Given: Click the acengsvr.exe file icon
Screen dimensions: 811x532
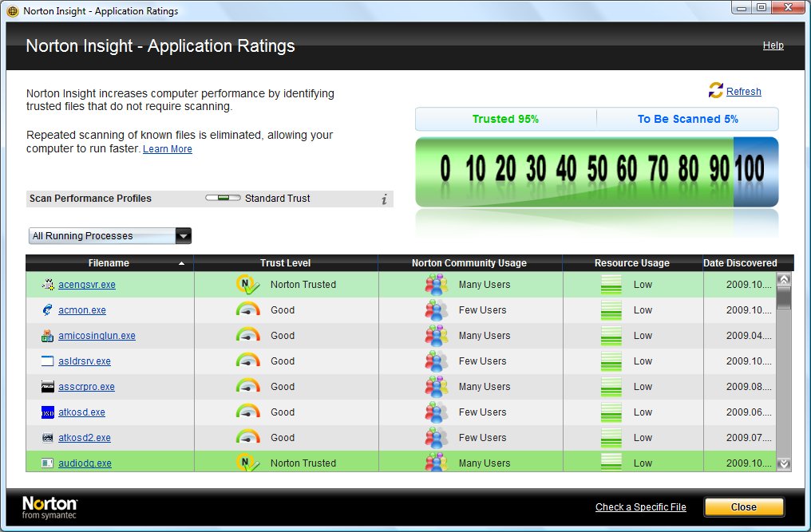Looking at the screenshot, I should [48, 285].
